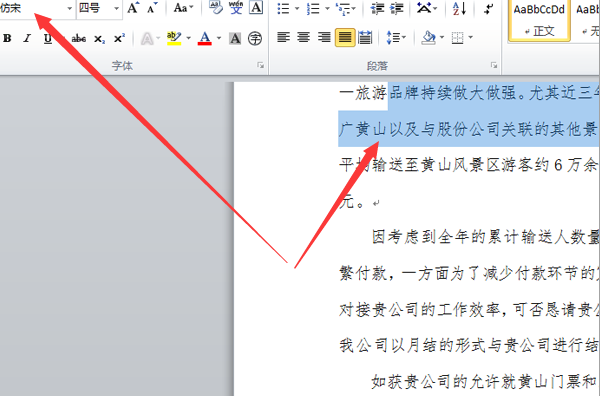Screen dimensions: 600x396
Task: Open the Font dialog launcher
Action: tap(261, 65)
